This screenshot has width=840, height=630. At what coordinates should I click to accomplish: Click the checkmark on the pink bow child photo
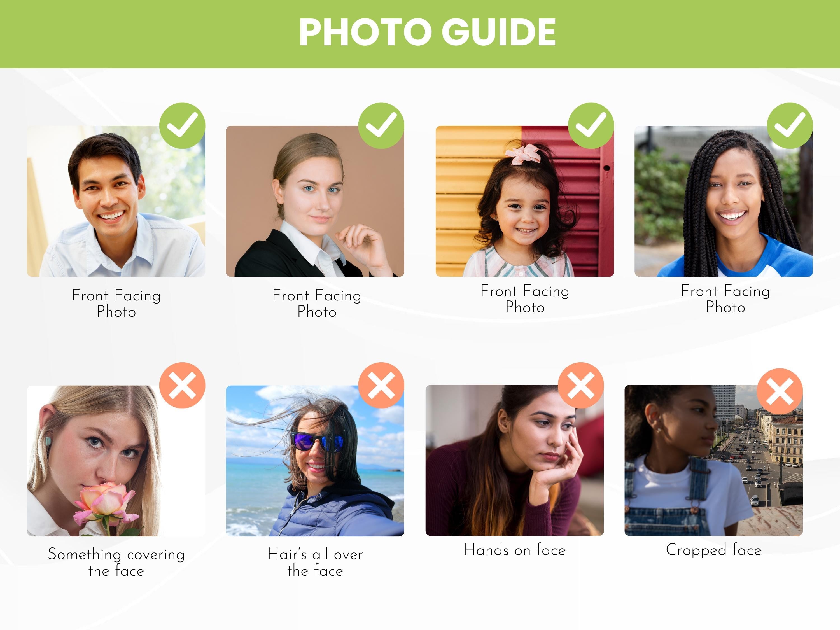pyautogui.click(x=591, y=125)
